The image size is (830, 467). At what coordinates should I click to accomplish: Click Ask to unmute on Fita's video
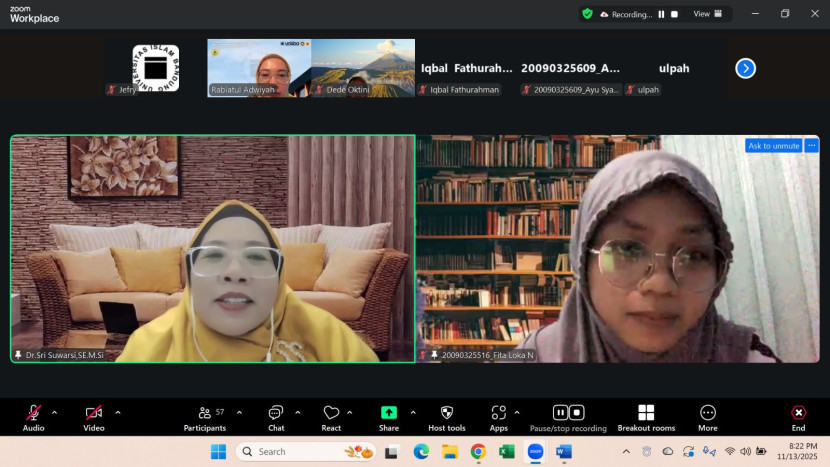click(774, 145)
